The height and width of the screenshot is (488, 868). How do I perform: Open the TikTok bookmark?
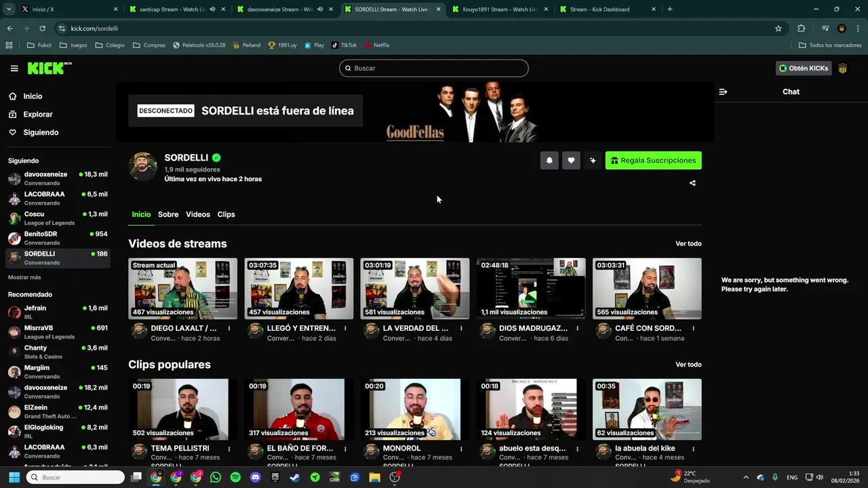[344, 45]
